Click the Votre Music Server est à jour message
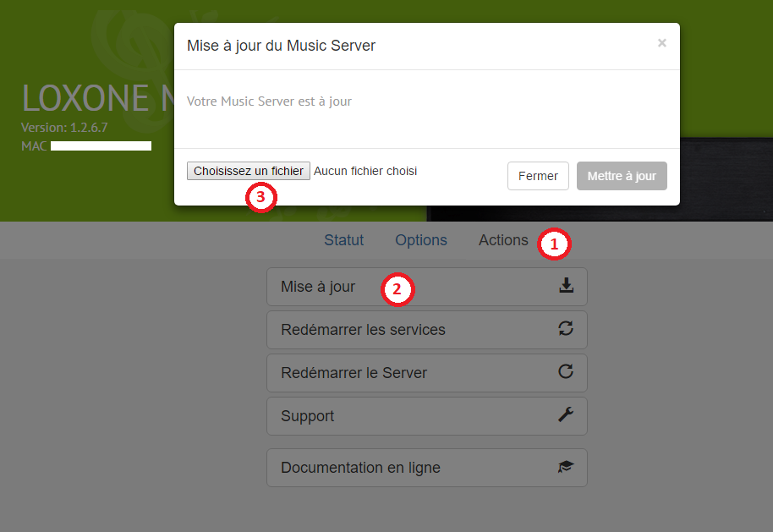The image size is (773, 532). [x=269, y=101]
